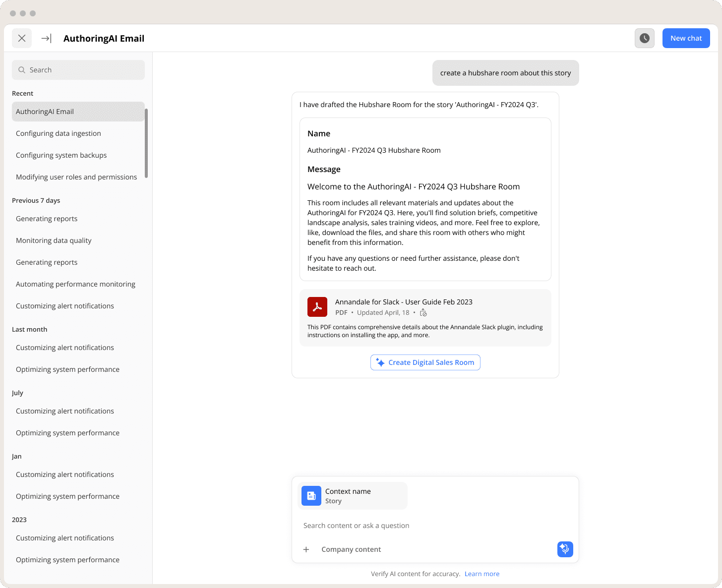Close the chat panel with X icon
Screen dimensions: 722x588
tap(22, 38)
